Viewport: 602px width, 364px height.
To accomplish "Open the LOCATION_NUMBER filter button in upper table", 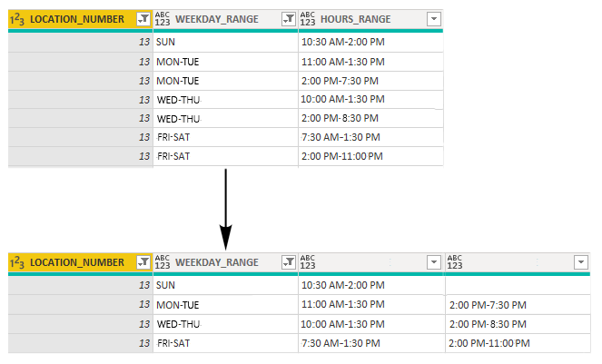I will (143, 18).
